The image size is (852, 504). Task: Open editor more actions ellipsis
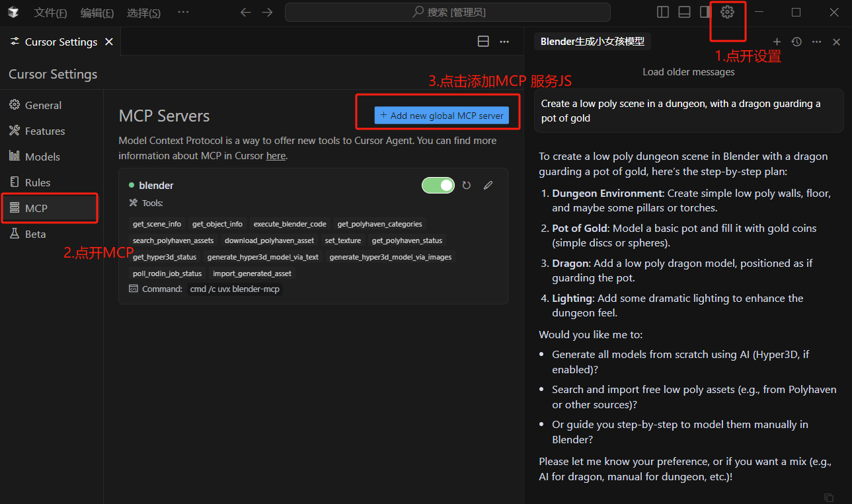click(x=504, y=42)
